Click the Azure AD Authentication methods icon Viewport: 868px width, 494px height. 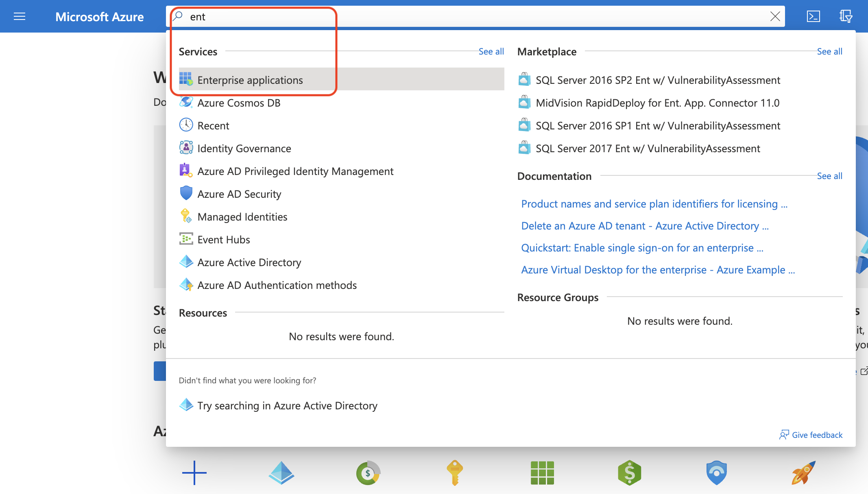[186, 284]
